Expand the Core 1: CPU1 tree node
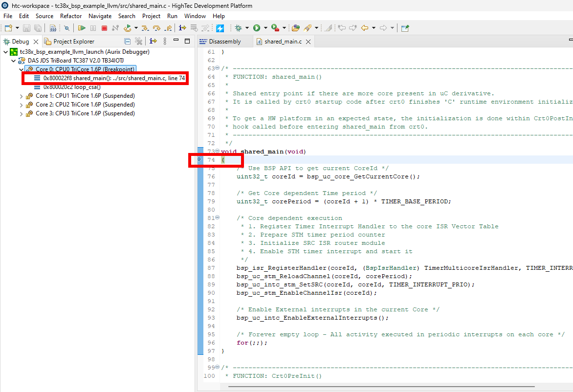573x392 pixels. click(21, 96)
